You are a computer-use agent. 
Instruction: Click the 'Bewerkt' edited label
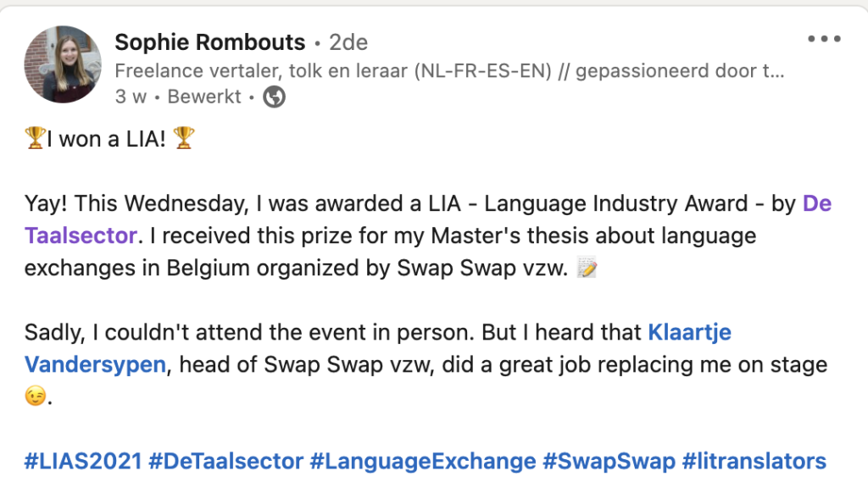tap(204, 97)
